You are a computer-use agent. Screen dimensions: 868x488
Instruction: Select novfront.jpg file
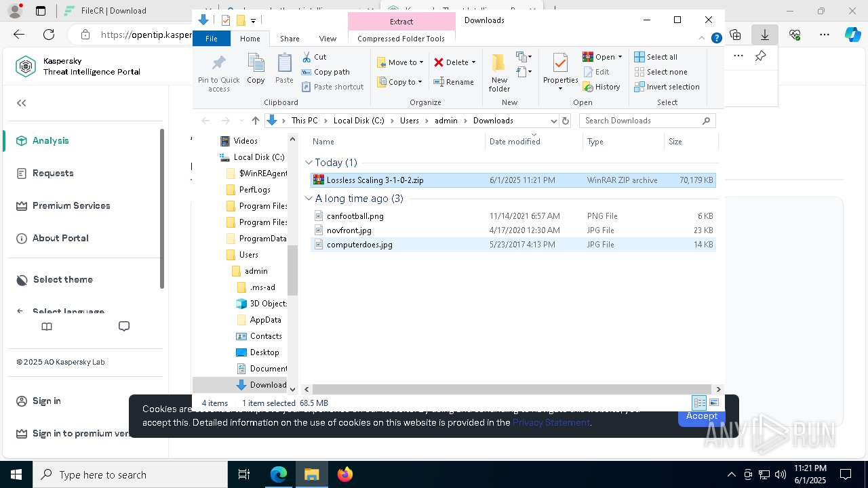click(513, 230)
